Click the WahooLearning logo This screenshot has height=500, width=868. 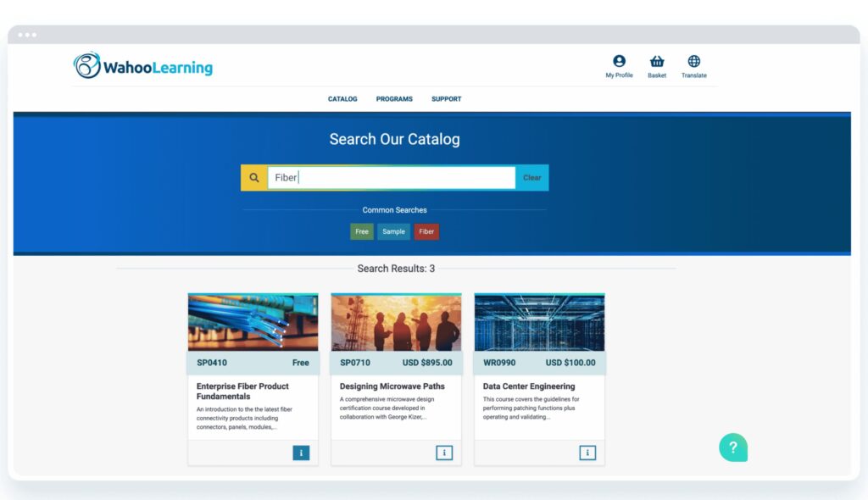point(142,66)
